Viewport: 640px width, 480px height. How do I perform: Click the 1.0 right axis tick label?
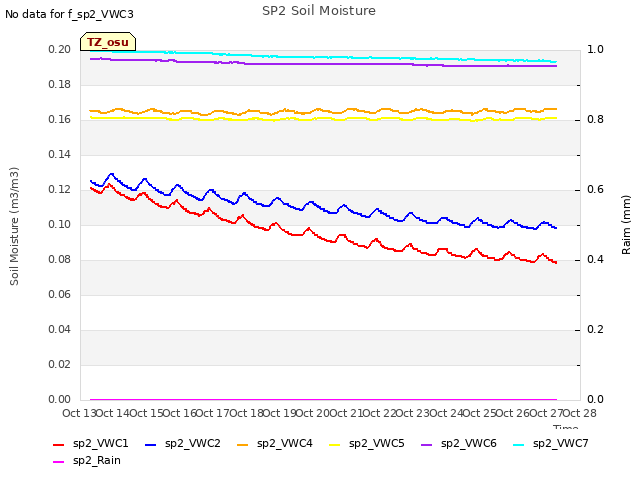[x=595, y=49]
